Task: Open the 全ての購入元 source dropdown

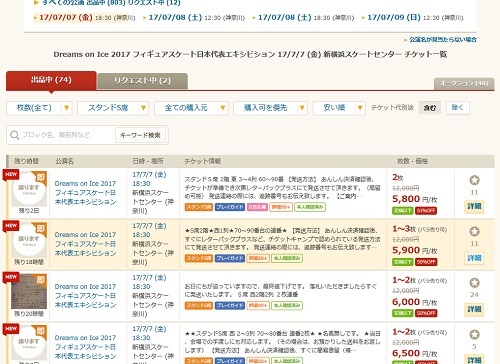Action: (x=191, y=108)
